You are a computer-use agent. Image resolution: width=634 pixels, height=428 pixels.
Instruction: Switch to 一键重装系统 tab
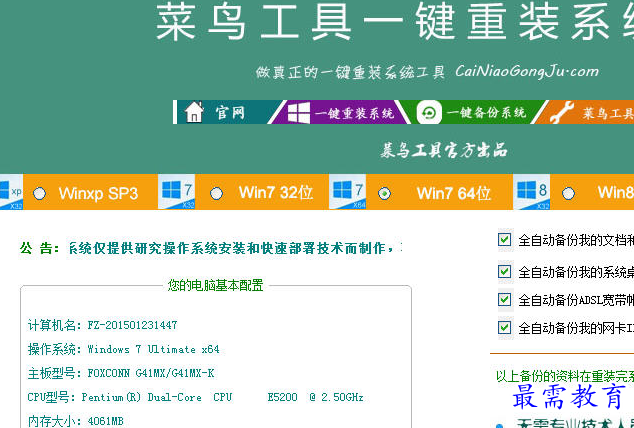tap(340, 112)
